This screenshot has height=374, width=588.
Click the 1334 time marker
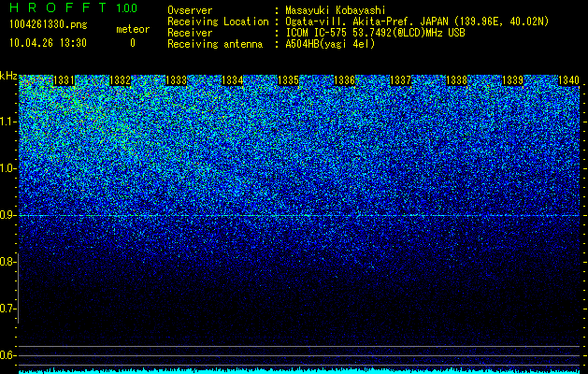(232, 80)
